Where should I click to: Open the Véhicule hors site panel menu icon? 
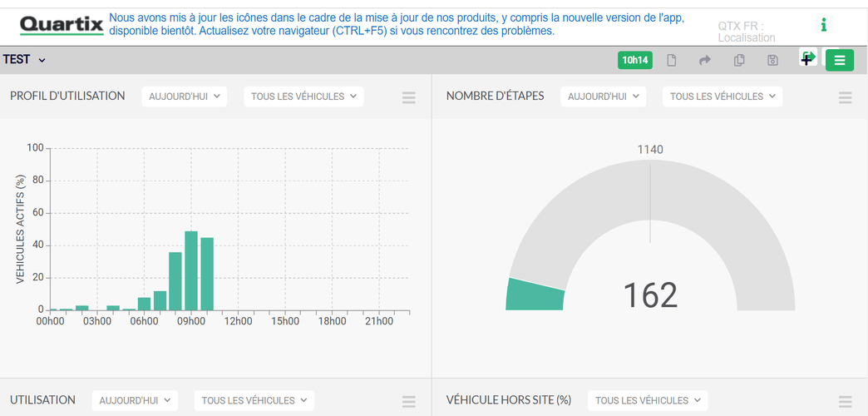pos(845,401)
